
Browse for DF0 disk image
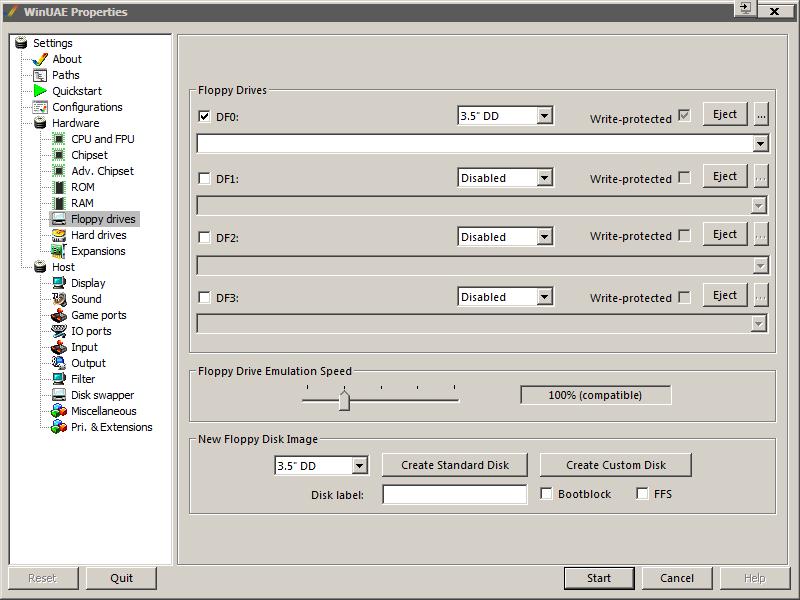pos(761,114)
